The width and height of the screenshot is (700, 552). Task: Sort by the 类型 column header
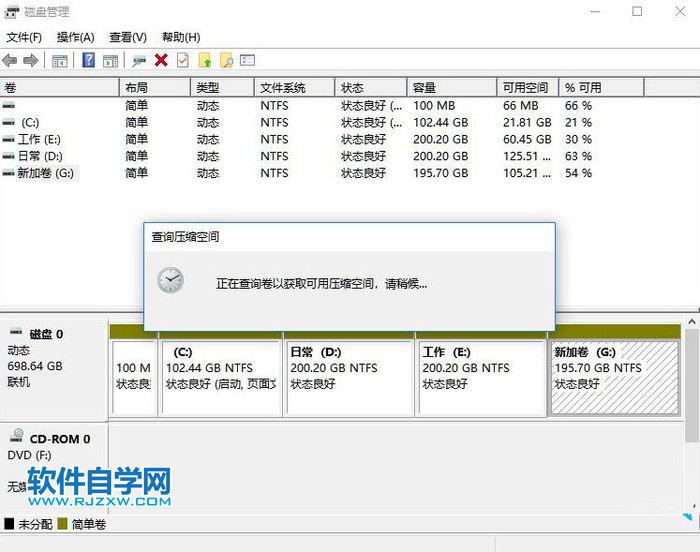[222, 88]
